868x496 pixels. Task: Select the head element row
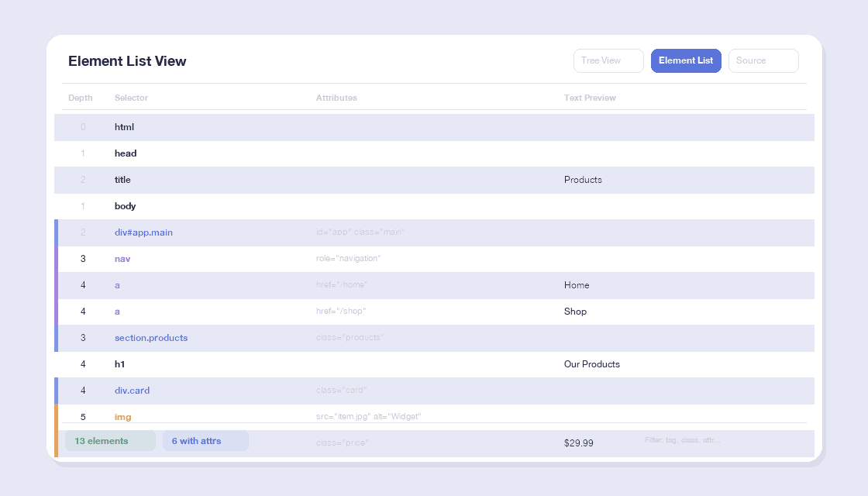pos(434,153)
